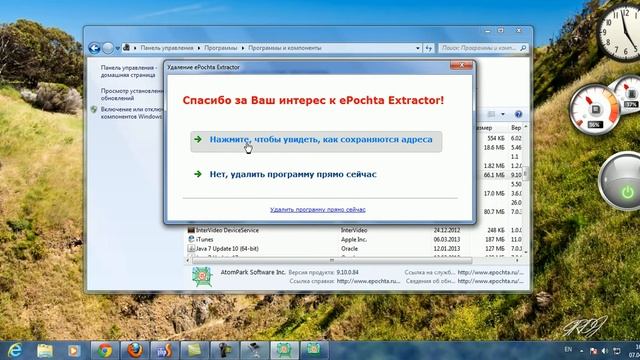640x360 pixels.
Task: Open the recent pages dropdown next to navigation arrows
Action: coord(118,48)
